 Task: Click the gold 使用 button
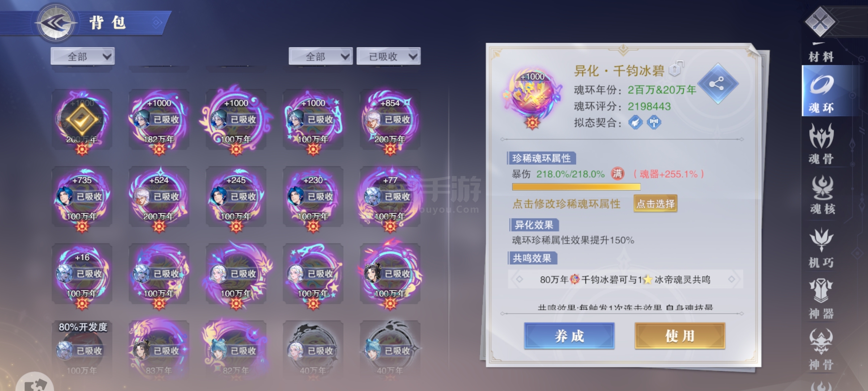[680, 336]
